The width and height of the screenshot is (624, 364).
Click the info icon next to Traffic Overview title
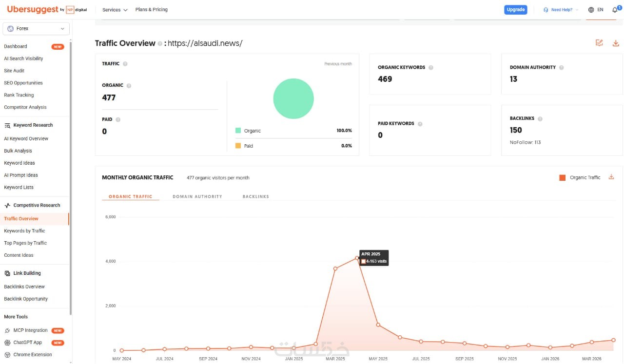tap(160, 43)
